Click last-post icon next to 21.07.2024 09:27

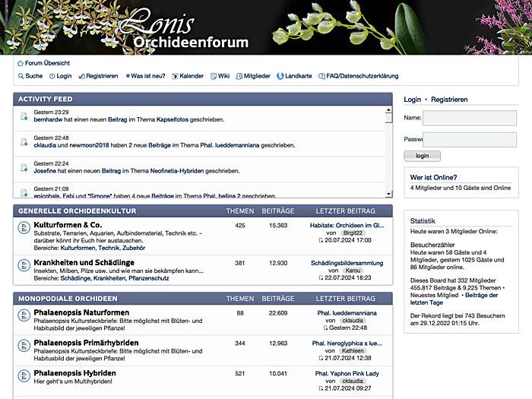click(321, 388)
